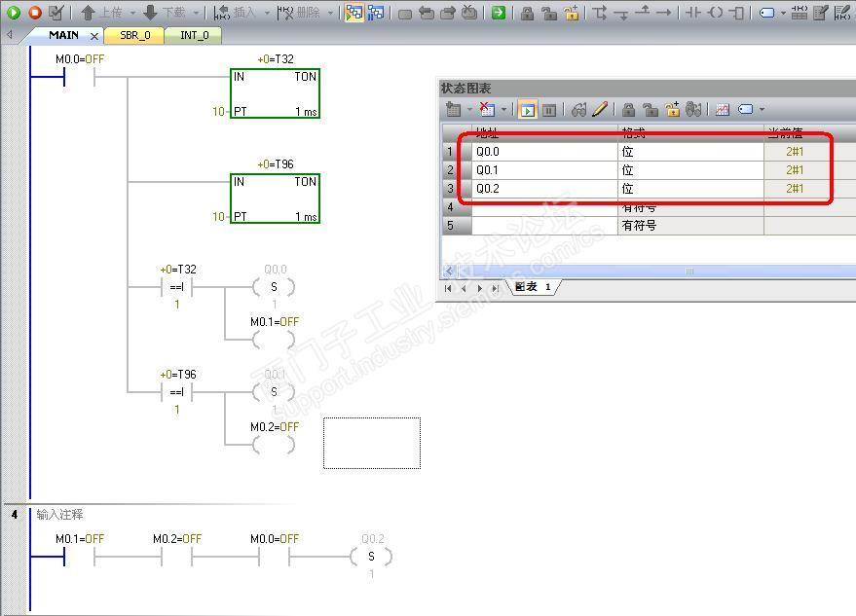Screen dimensions: 856x616
Task: Open the add row dropdown in status chart
Action: click(469, 109)
